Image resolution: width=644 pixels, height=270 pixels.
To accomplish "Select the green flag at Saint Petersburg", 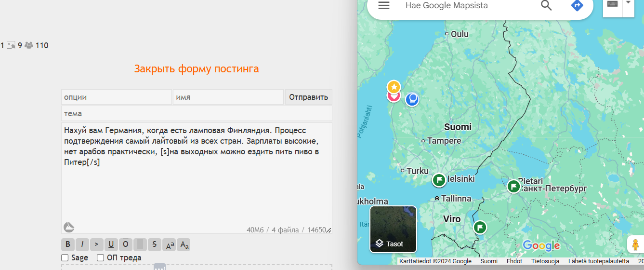I will 514,186.
